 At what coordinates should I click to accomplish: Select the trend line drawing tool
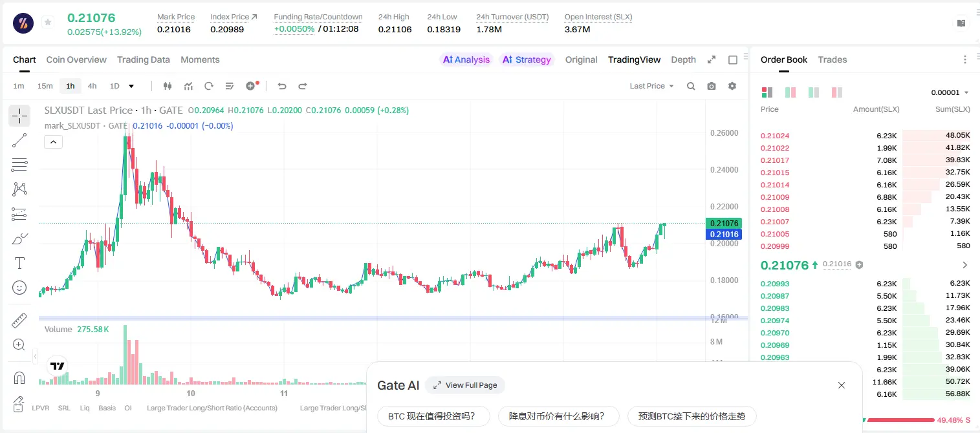point(19,140)
